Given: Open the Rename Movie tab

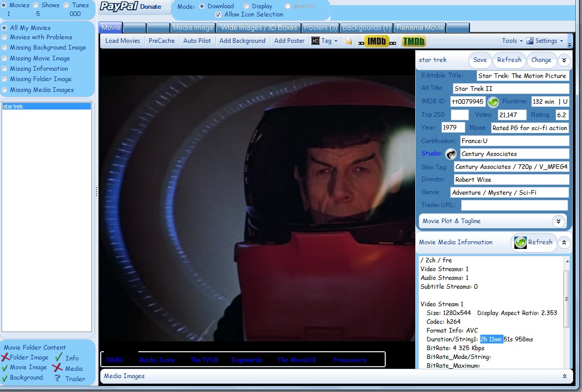Looking at the screenshot, I should (x=420, y=28).
